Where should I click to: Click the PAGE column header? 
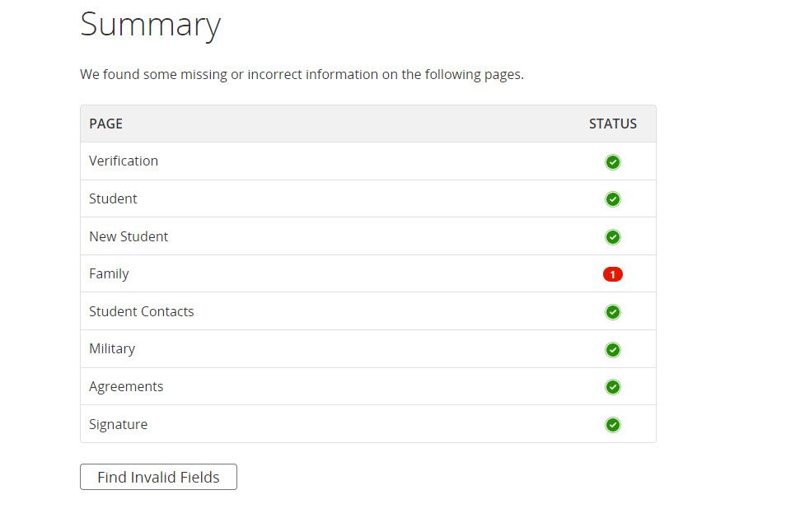coord(105,124)
